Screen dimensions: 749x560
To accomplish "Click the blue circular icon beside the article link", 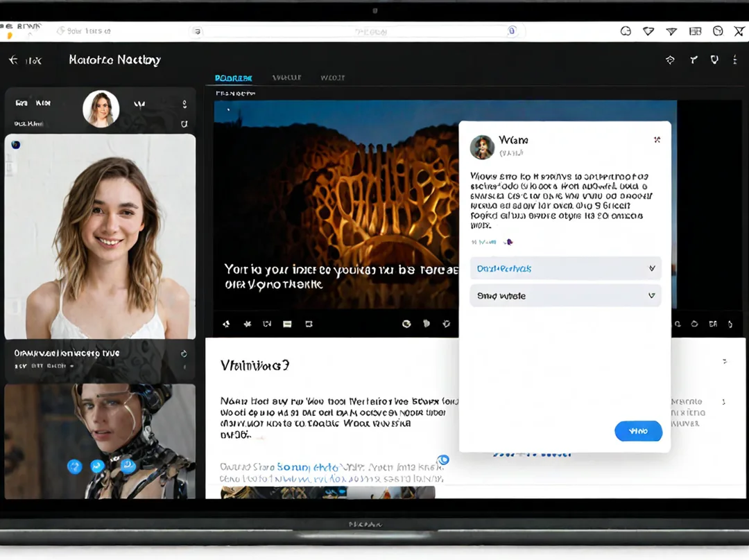I will (443, 460).
